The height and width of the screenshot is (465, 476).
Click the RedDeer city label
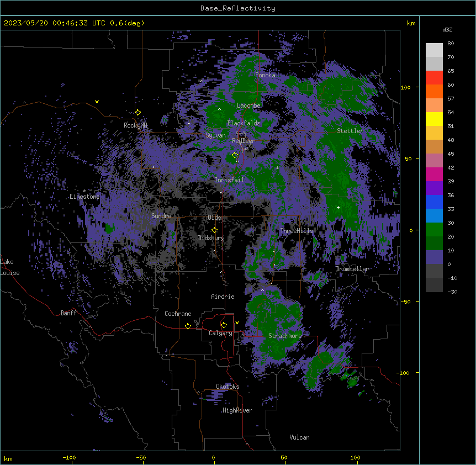pyautogui.click(x=244, y=141)
